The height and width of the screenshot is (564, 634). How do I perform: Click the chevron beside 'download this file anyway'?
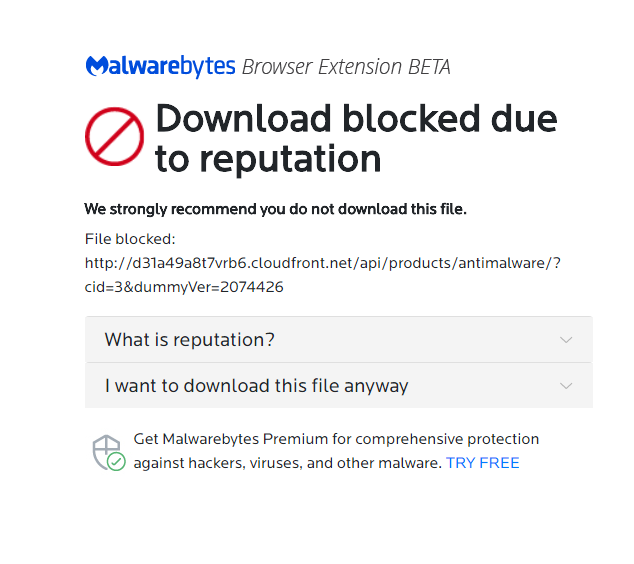(566, 386)
